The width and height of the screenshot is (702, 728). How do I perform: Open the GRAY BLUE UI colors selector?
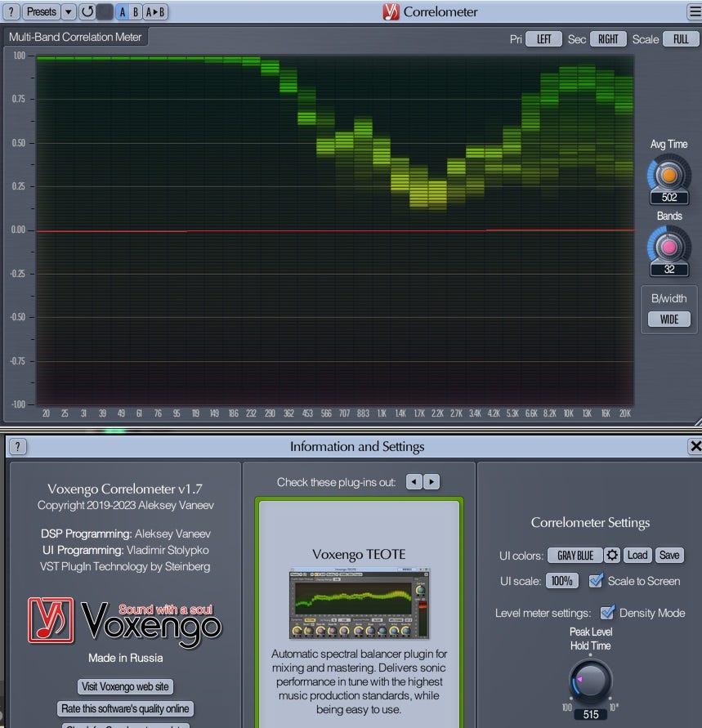[575, 555]
